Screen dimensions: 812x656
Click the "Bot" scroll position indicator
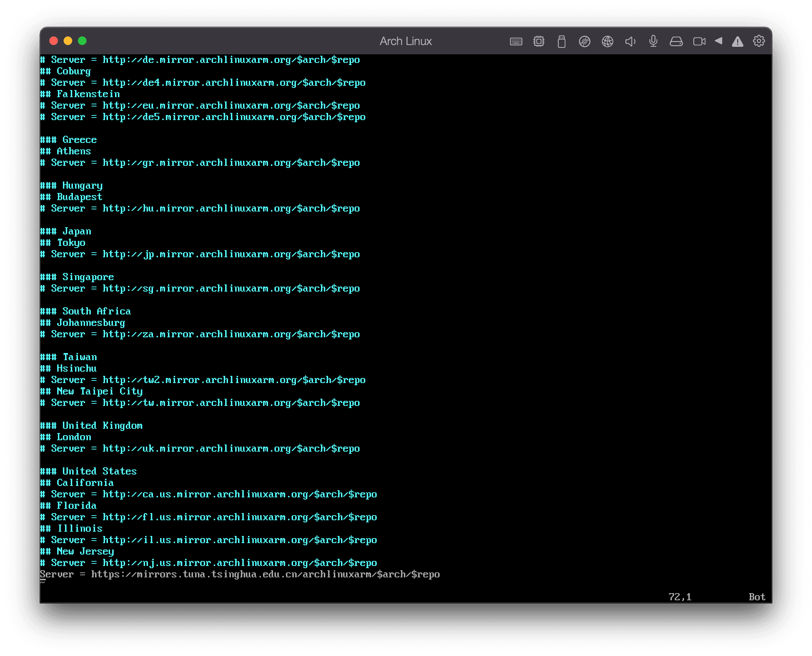coord(757,597)
